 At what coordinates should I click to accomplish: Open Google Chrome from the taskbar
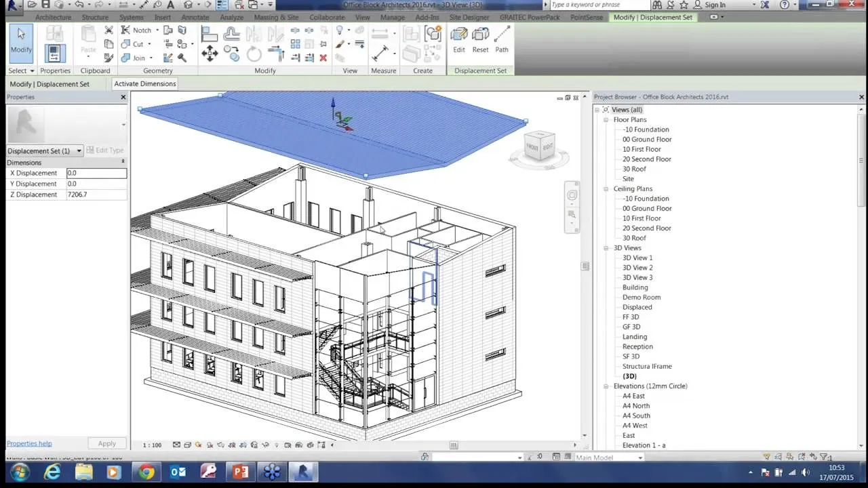click(x=146, y=472)
